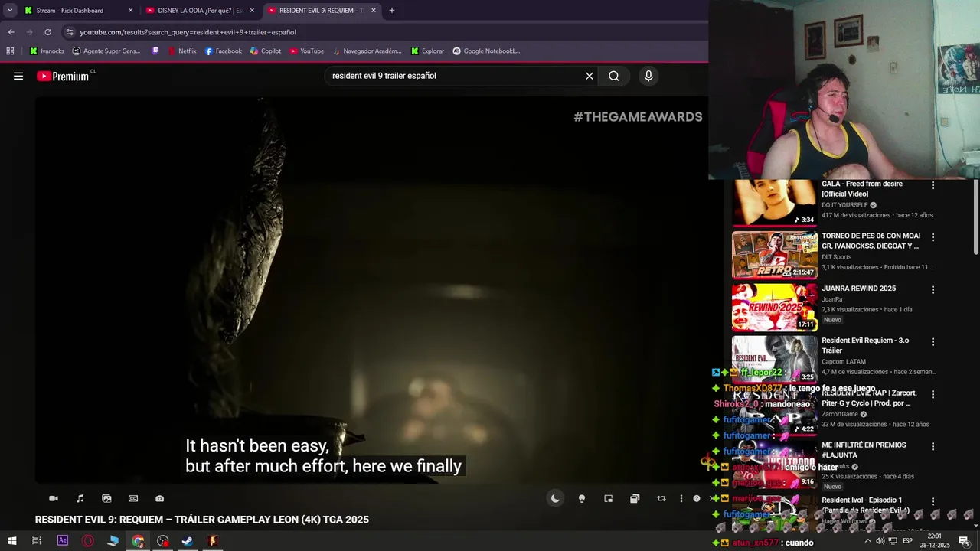Open Steam from the taskbar
Image resolution: width=980 pixels, height=551 pixels.
coord(187,541)
